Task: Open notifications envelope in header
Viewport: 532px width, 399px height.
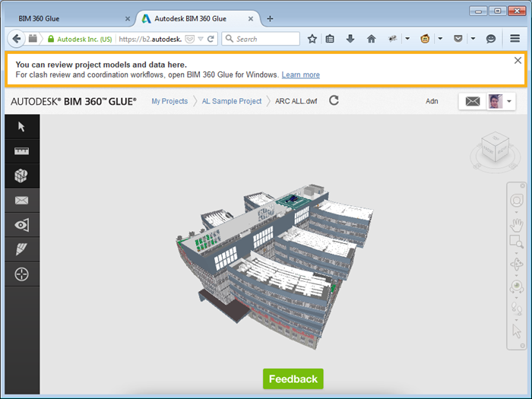Action: 472,101
